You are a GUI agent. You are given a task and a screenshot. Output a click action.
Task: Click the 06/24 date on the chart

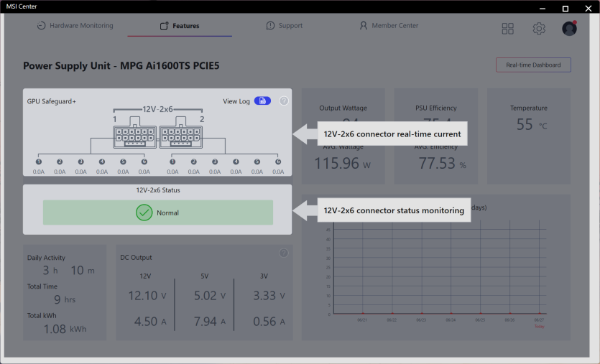451,320
